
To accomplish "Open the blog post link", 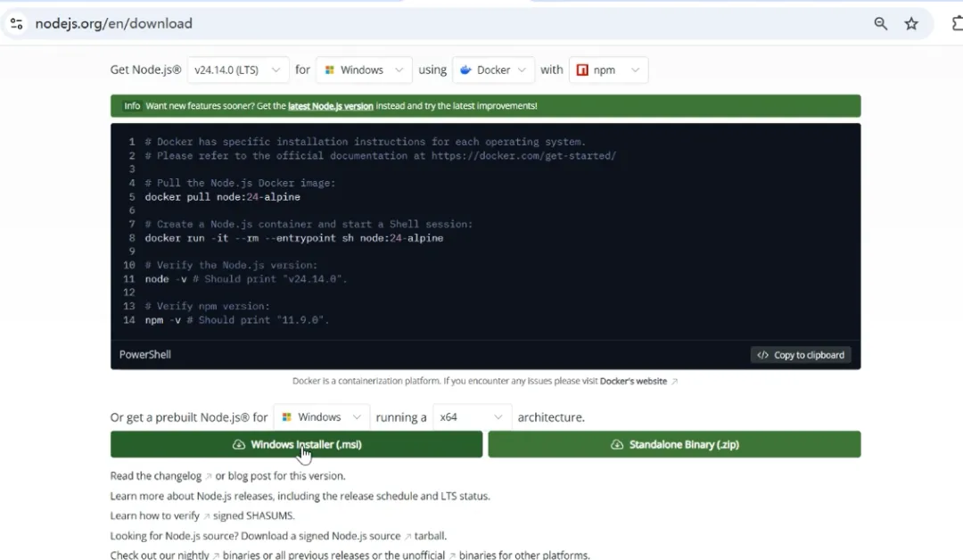I will click(251, 476).
